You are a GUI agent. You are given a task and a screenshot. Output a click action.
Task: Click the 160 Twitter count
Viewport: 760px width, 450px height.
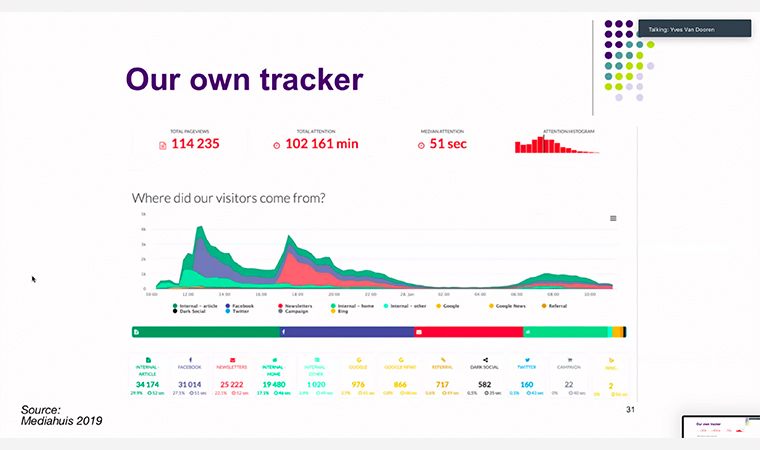[527, 385]
